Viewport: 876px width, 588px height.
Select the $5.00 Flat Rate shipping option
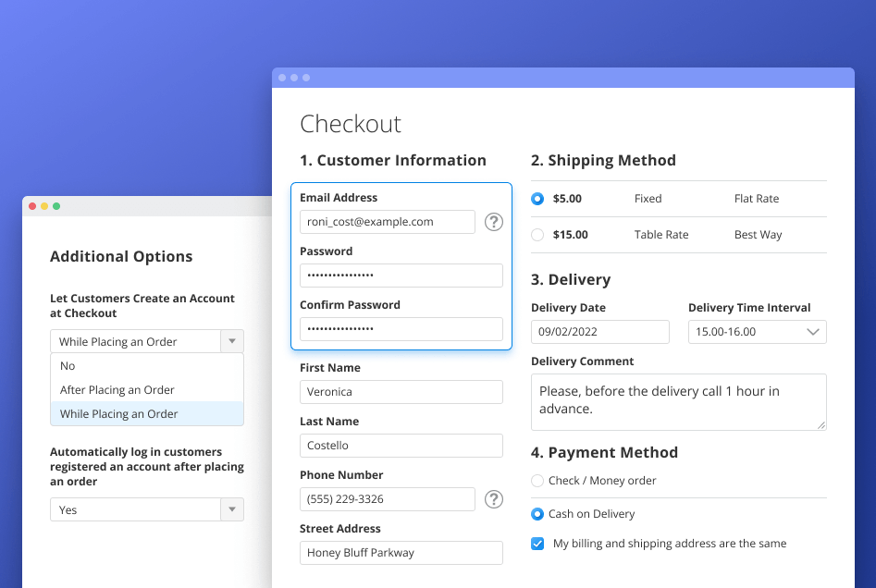coord(537,198)
